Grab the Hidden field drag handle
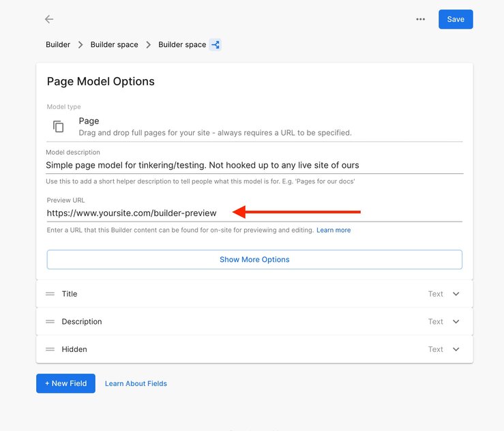 pyautogui.click(x=50, y=349)
